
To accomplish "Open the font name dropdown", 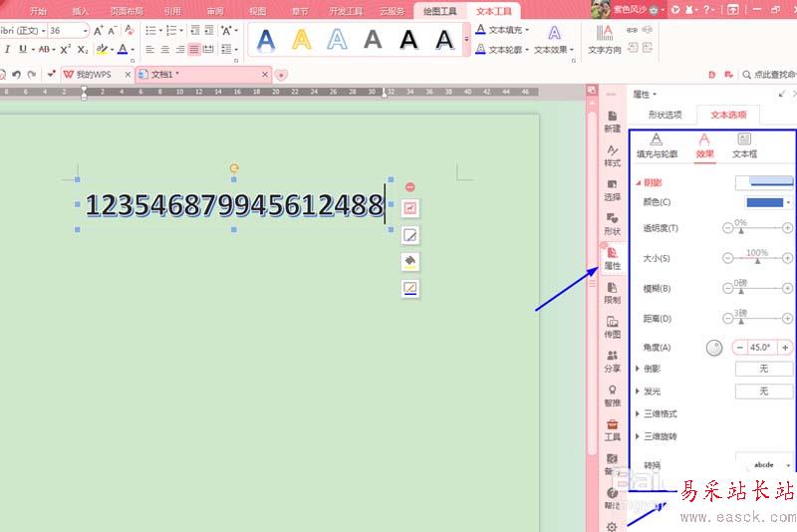I will (43, 31).
